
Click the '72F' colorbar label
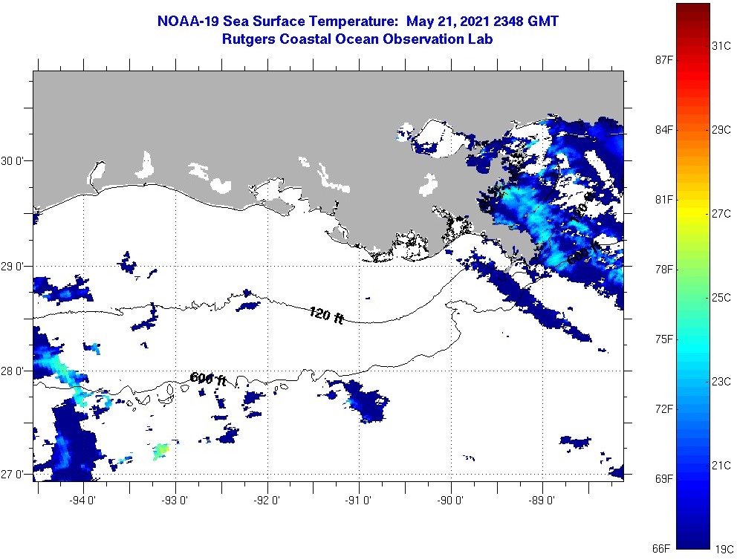(663, 408)
